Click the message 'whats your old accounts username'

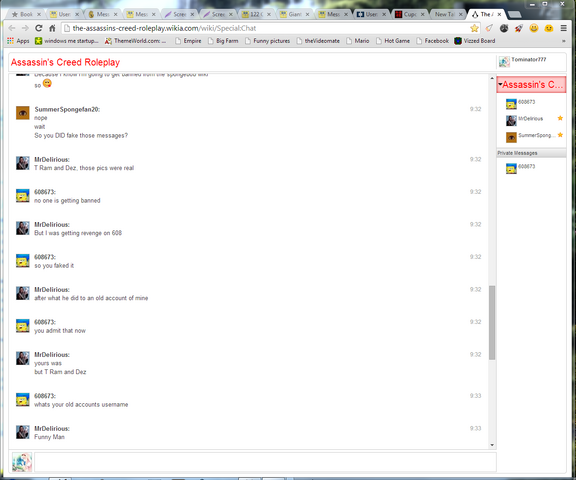81,404
